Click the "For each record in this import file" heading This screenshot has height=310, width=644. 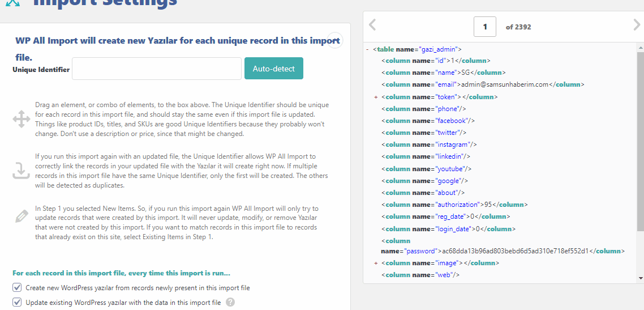pos(121,273)
